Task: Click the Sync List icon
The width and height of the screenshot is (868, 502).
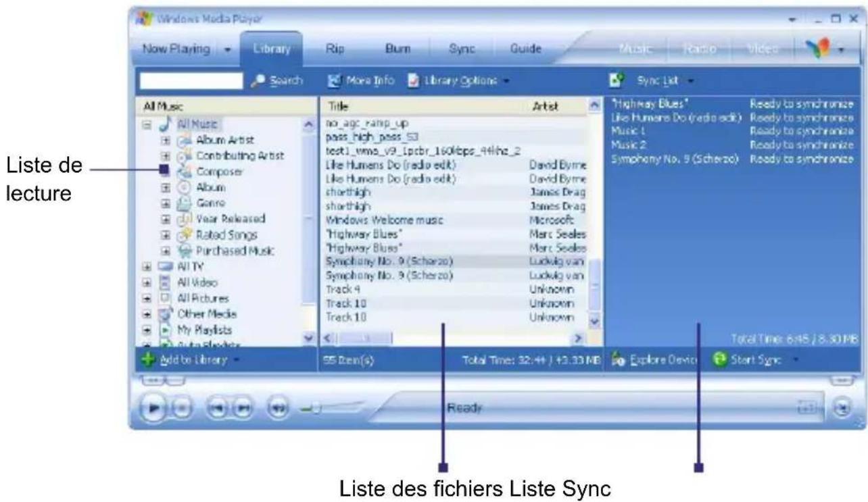Action: [x=617, y=80]
